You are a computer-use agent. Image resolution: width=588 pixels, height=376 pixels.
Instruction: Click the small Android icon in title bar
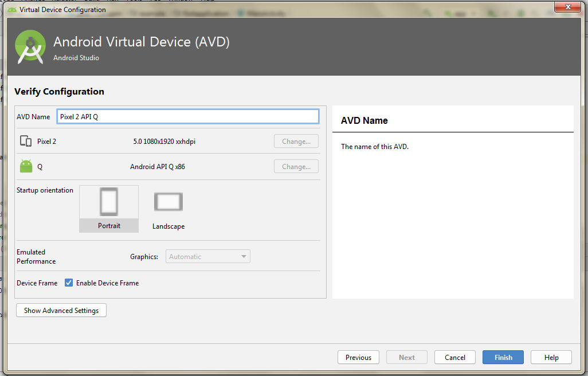click(11, 10)
